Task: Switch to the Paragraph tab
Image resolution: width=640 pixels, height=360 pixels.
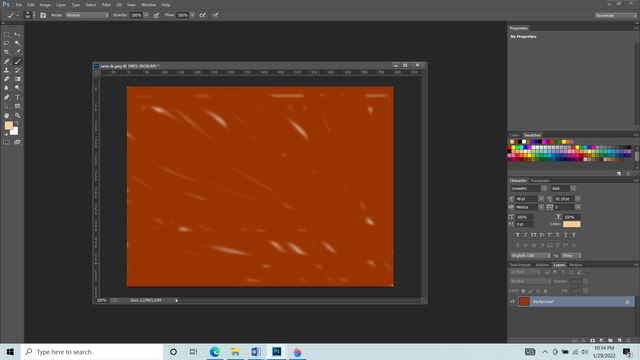Action: [x=540, y=180]
